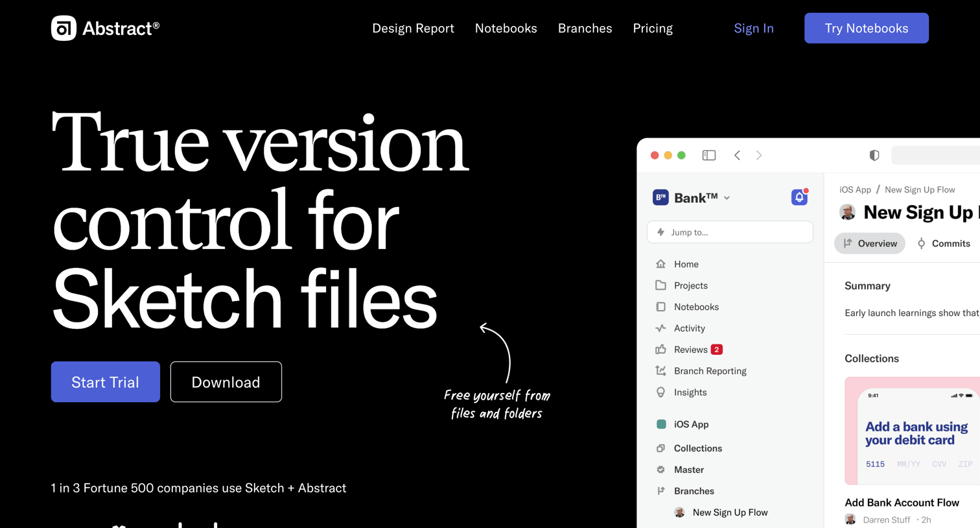Open the notifications bell
The image size is (980, 528).
[799, 197]
